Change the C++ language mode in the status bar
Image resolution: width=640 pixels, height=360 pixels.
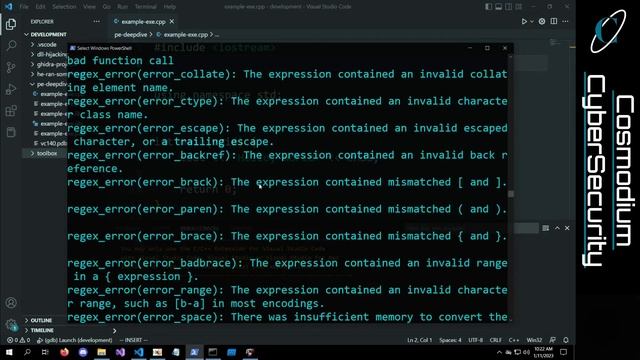514,340
